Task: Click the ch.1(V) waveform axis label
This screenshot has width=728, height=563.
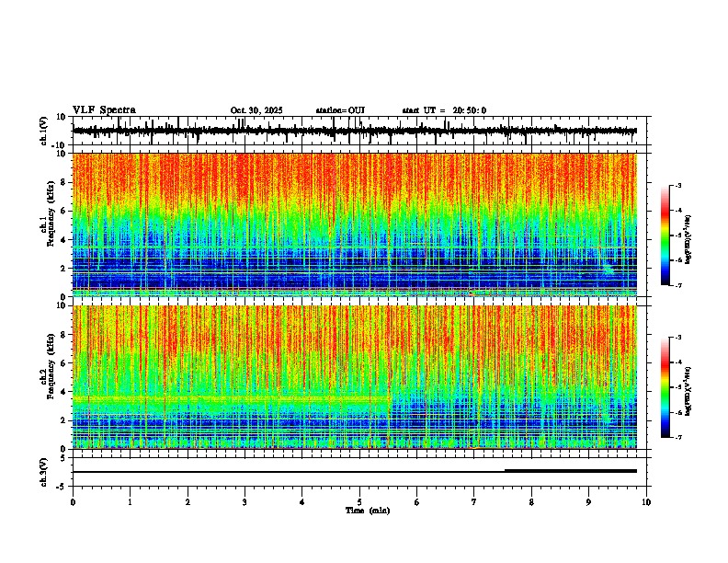Action: tap(44, 131)
